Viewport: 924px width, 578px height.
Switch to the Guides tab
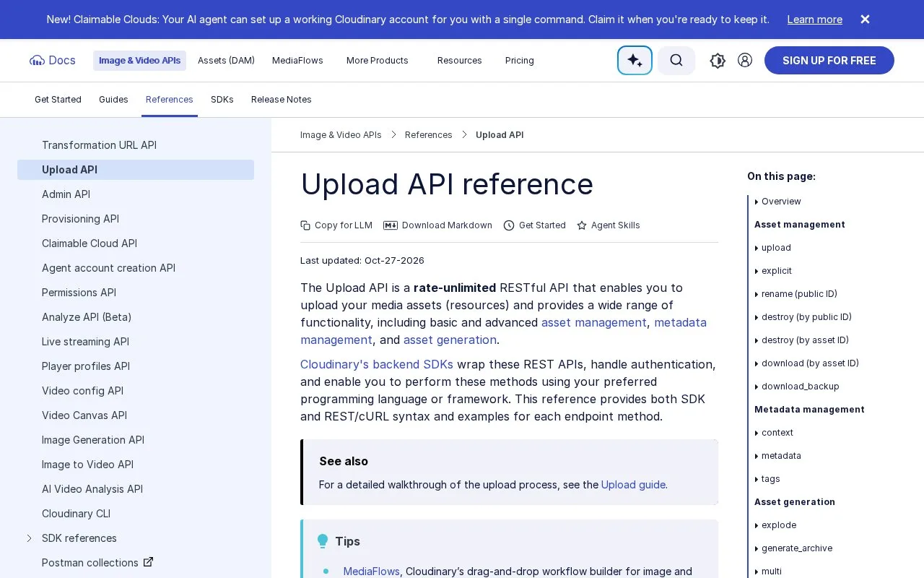113,100
